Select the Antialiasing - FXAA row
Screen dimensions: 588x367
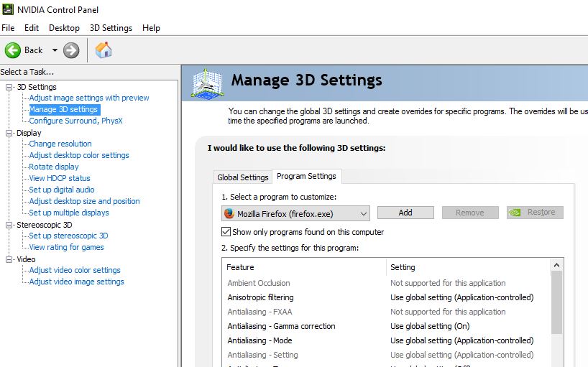(386, 312)
